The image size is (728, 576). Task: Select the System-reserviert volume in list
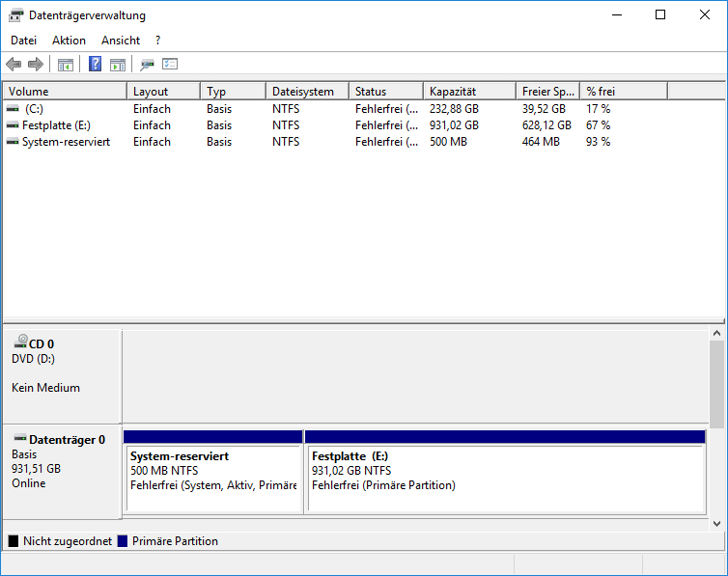[363, 142]
